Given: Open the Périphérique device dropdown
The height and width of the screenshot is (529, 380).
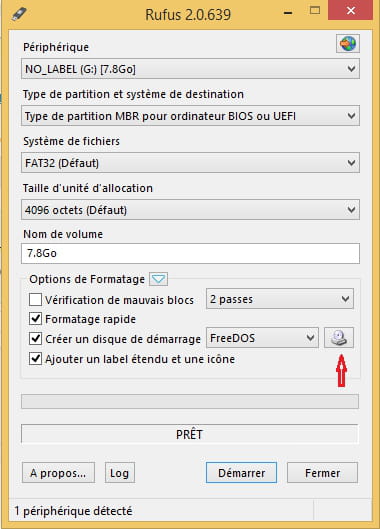Looking at the screenshot, I should tap(190, 69).
